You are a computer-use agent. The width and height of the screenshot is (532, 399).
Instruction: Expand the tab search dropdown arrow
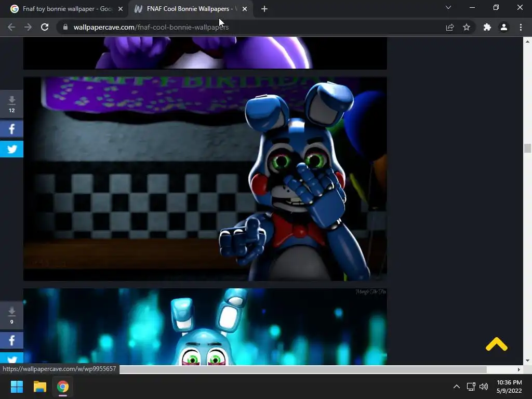click(448, 7)
